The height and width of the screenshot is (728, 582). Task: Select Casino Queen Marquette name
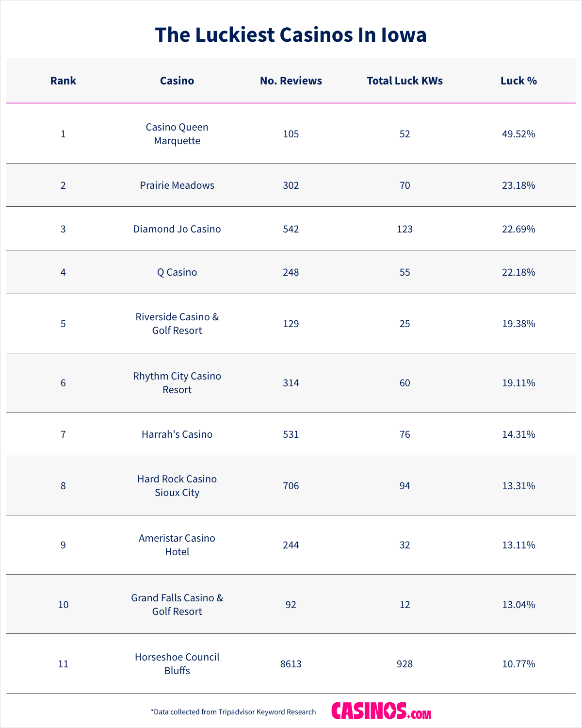click(177, 134)
